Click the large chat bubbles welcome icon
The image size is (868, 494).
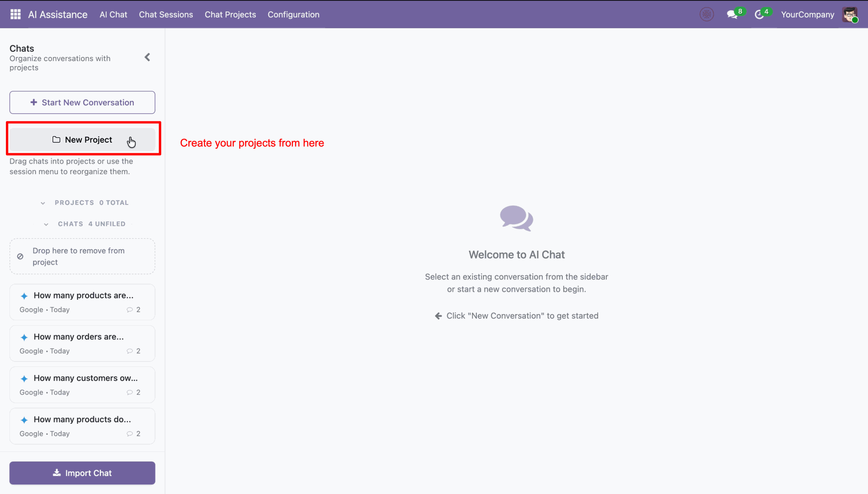(x=516, y=218)
